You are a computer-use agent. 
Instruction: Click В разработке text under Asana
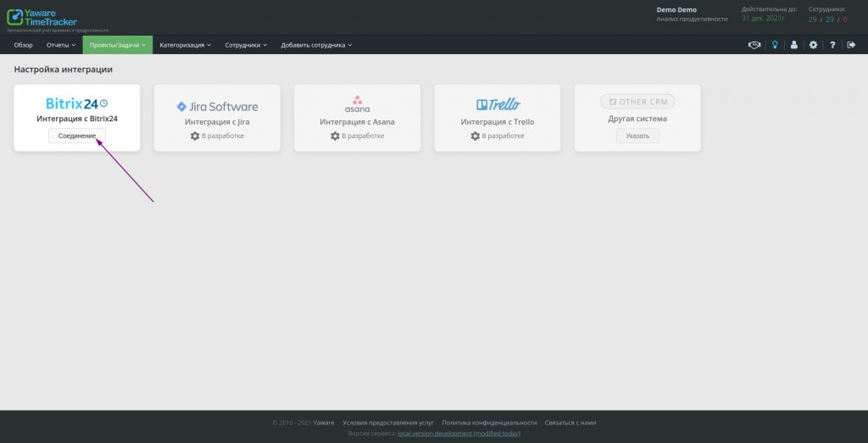tap(363, 136)
